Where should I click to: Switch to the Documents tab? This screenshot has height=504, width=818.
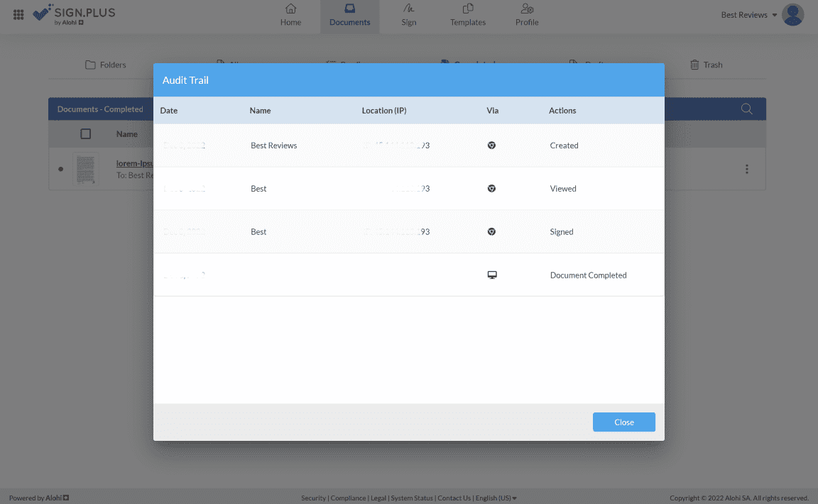tap(349, 16)
